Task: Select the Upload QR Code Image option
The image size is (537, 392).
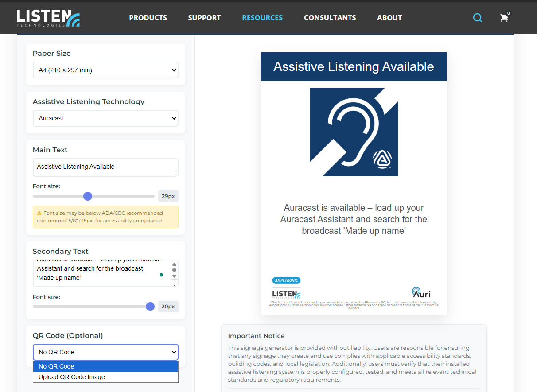Action: (105, 377)
